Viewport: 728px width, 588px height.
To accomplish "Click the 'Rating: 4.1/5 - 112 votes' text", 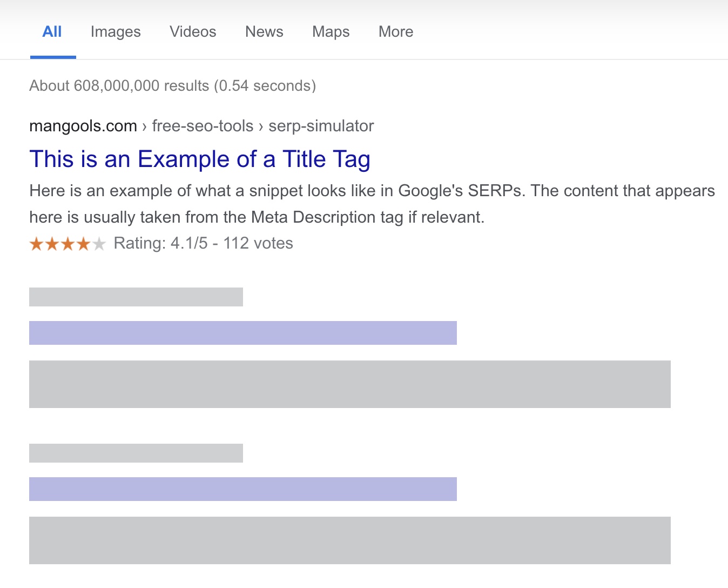I will click(203, 243).
